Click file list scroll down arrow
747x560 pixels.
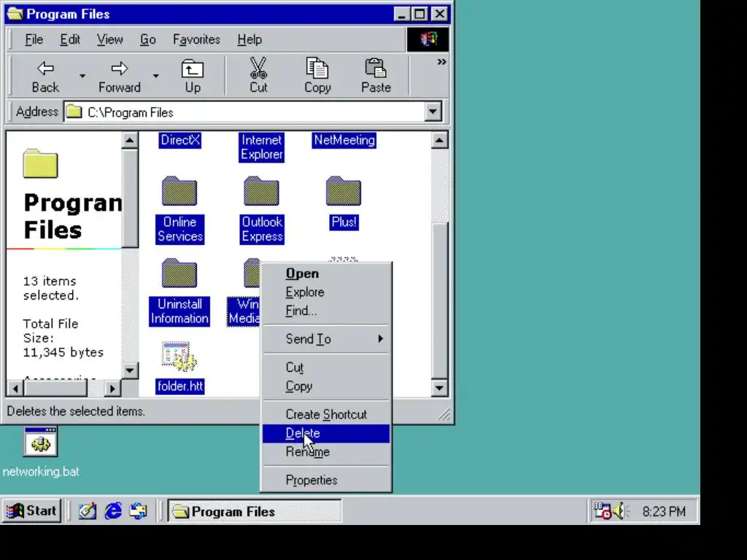pos(439,388)
